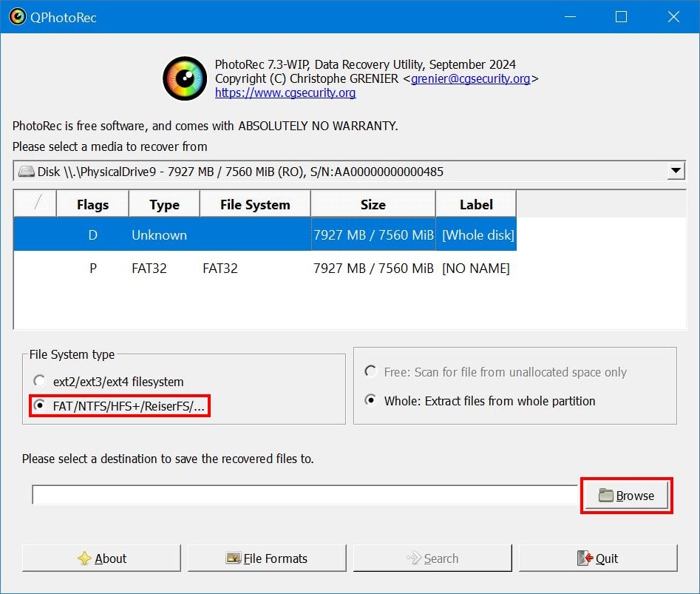Sort by the Label column header
Image resolution: width=700 pixels, height=594 pixels.
point(476,204)
